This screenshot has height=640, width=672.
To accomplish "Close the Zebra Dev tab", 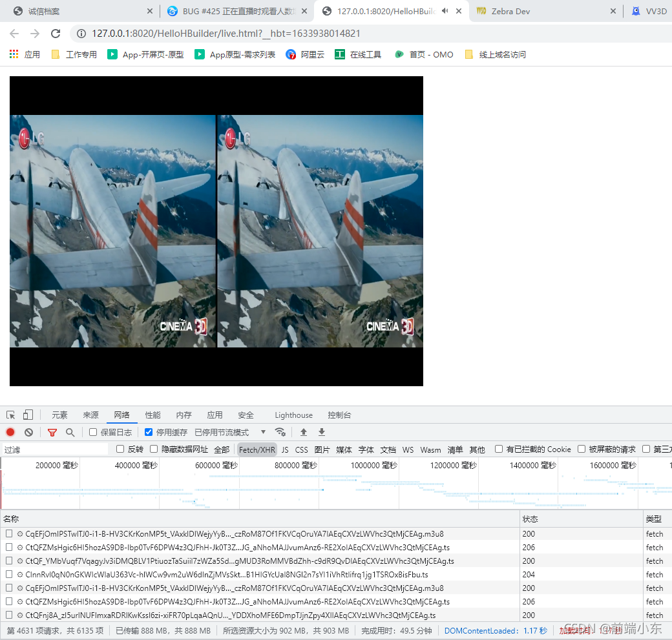I will click(x=613, y=11).
